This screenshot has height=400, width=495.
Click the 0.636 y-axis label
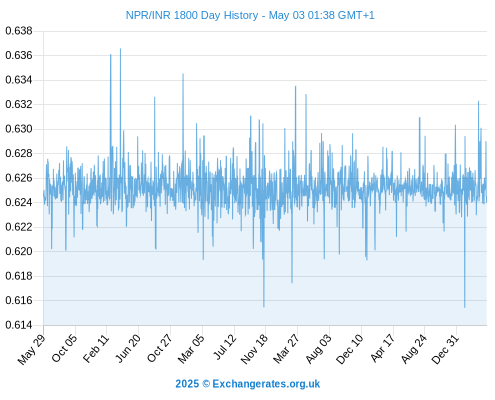pyautogui.click(x=19, y=55)
